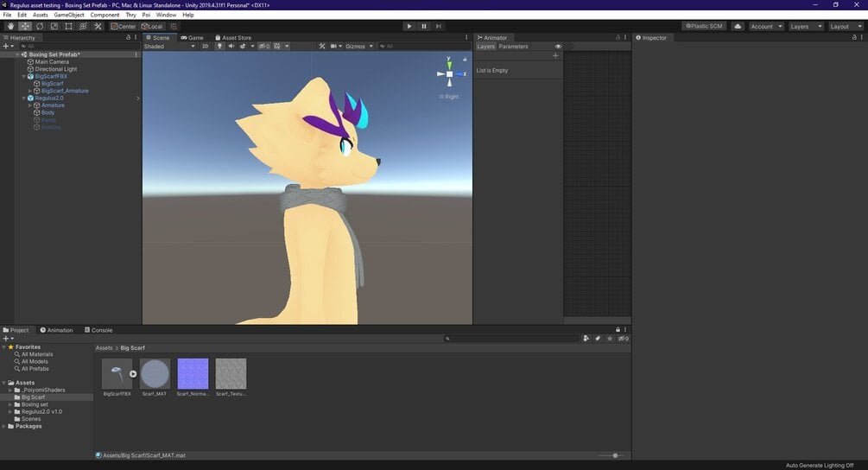Switch to the Animation tab

[x=56, y=330]
